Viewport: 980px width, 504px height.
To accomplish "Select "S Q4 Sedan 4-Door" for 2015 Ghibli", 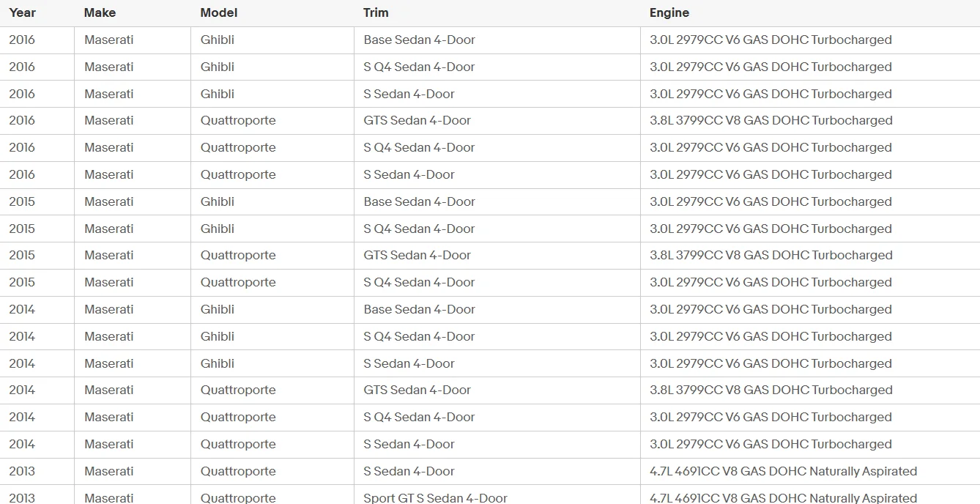I will point(420,229).
